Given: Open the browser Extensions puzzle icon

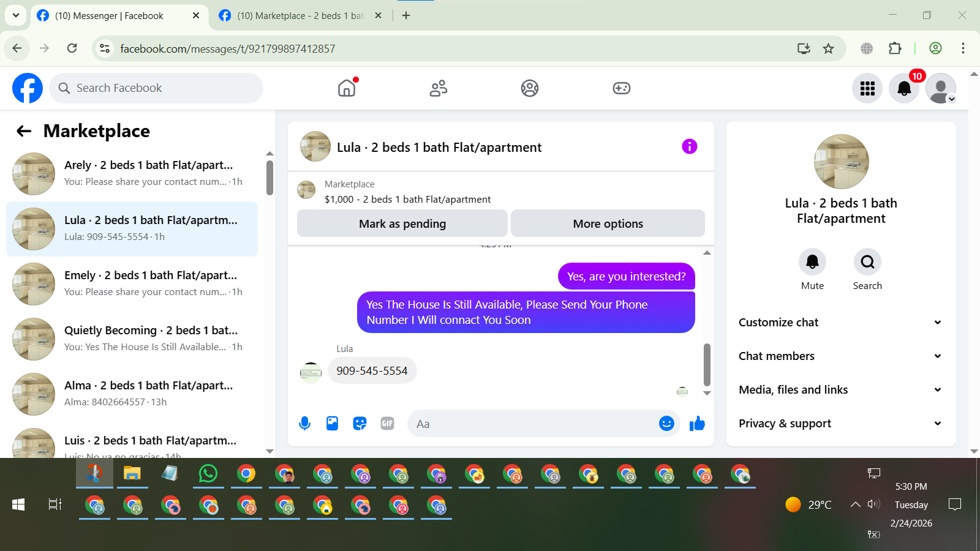Looking at the screenshot, I should pos(895,48).
